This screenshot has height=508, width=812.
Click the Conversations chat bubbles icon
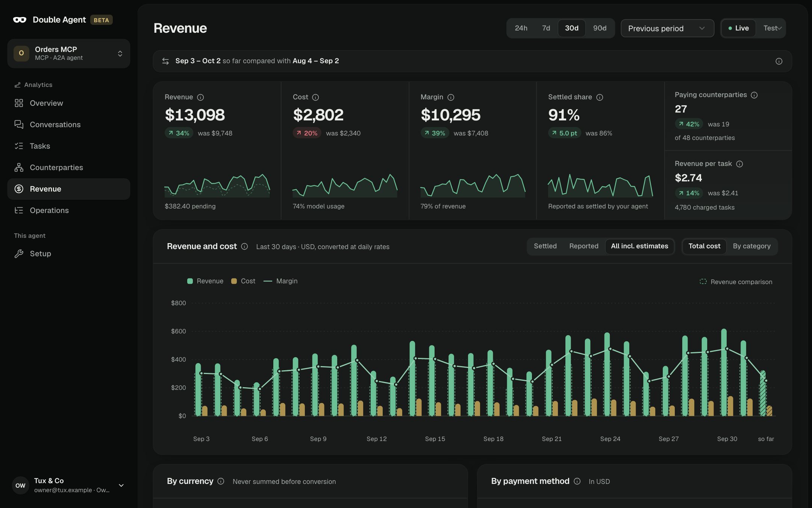[19, 125]
